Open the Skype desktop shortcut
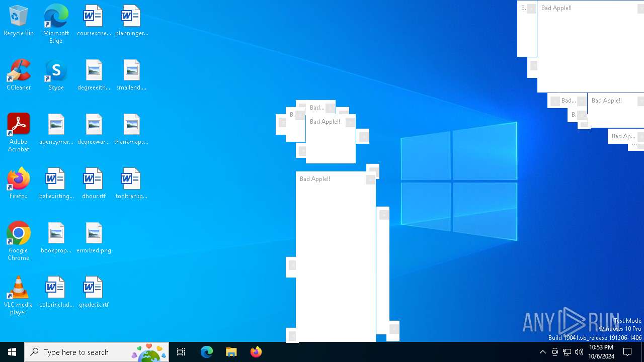Image resolution: width=644 pixels, height=362 pixels. (56, 75)
